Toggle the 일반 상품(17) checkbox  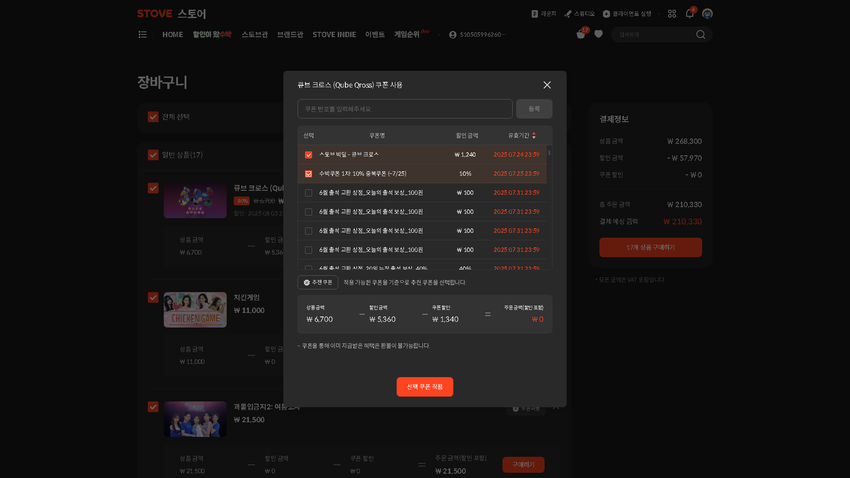click(153, 155)
